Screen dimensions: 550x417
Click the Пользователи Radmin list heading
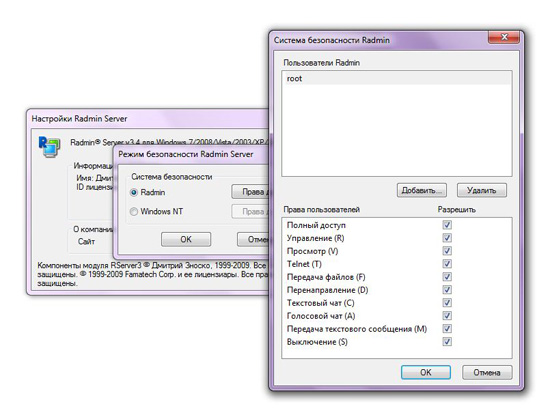pos(321,63)
